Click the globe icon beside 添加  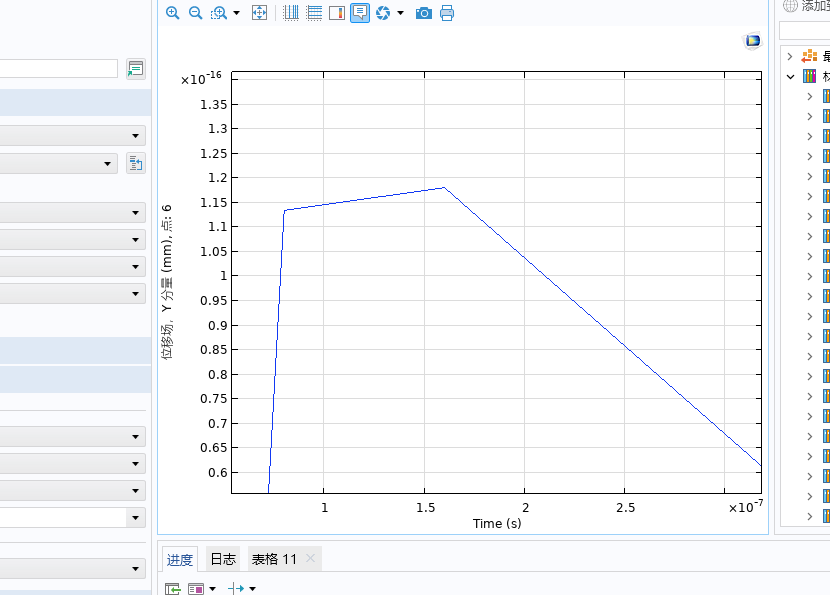point(790,6)
